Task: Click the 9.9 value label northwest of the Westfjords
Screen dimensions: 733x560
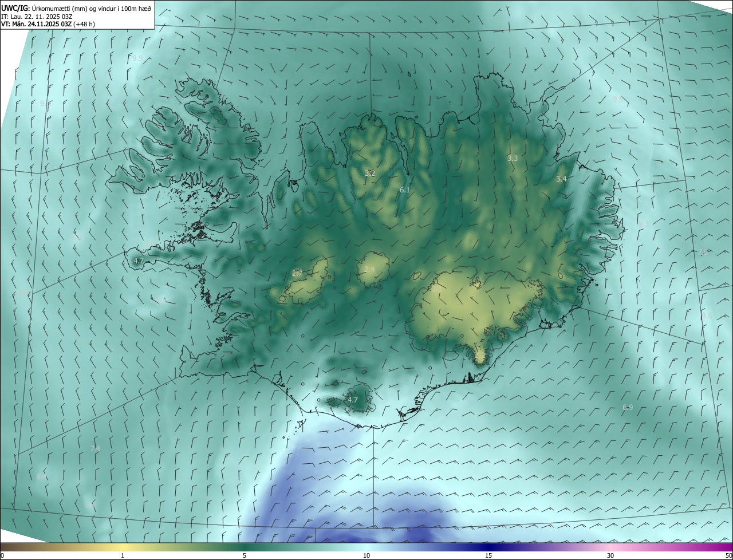Action: click(137, 58)
